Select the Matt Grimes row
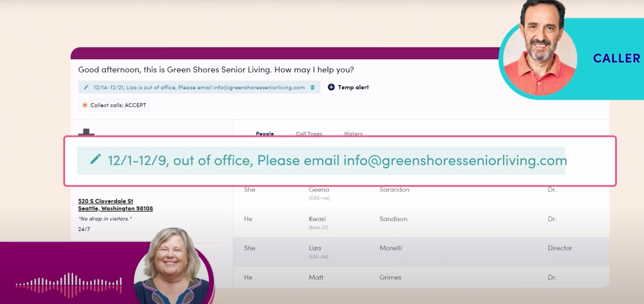The height and width of the screenshot is (304, 644). pos(394,278)
